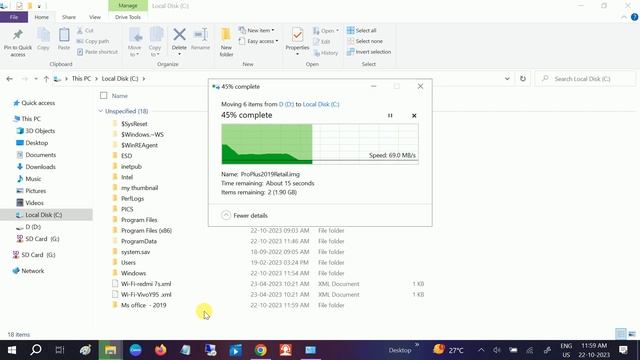Click the Manage contextual tab
The image size is (640, 360).
coord(128,6)
